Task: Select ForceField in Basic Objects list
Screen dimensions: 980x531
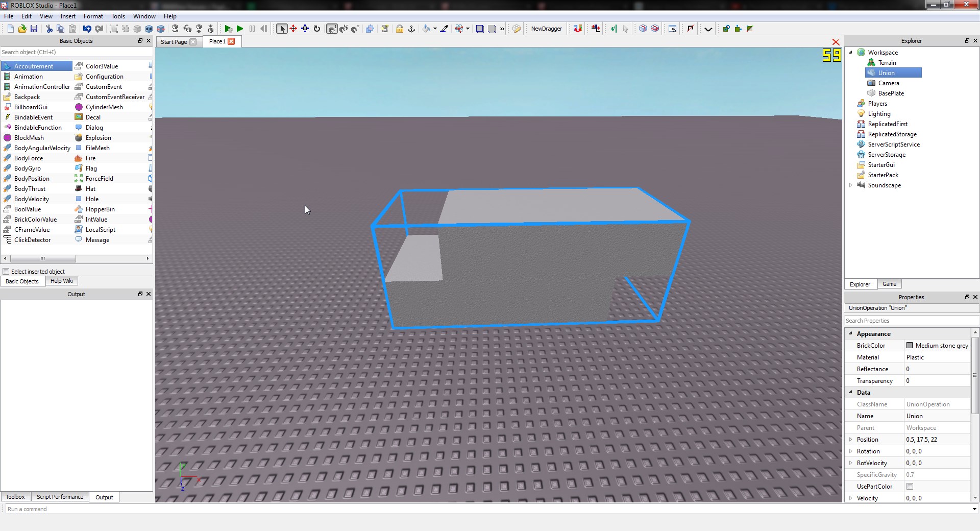Action: 99,179
